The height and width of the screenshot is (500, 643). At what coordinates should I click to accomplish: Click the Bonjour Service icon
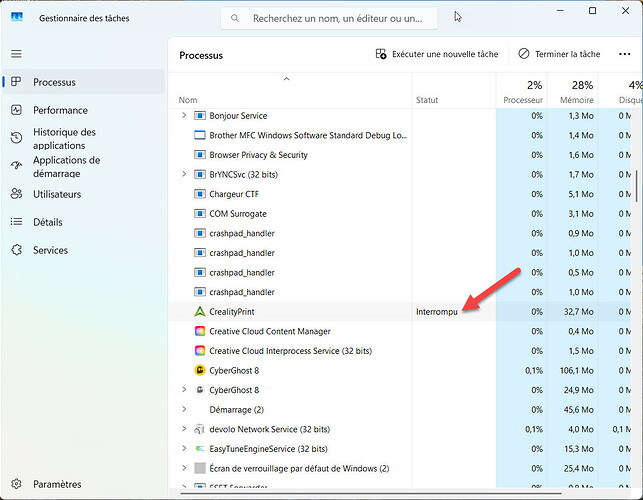click(x=200, y=116)
